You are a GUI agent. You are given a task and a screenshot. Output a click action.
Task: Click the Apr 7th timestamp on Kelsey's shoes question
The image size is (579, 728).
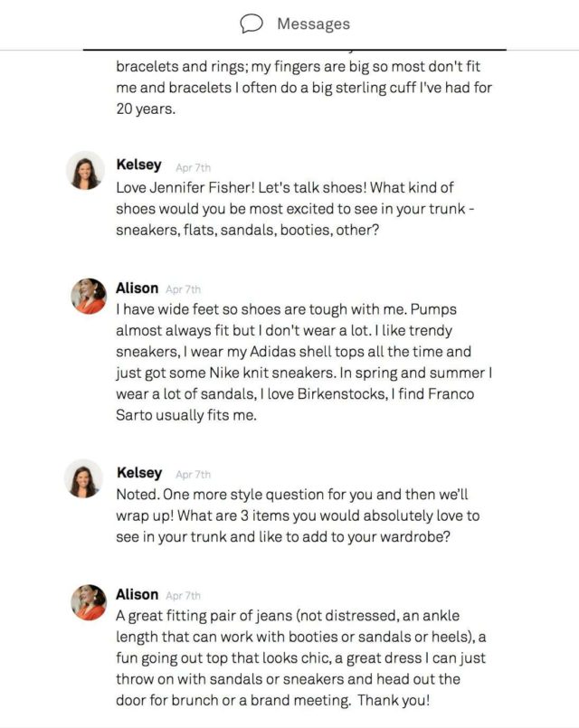click(x=193, y=167)
